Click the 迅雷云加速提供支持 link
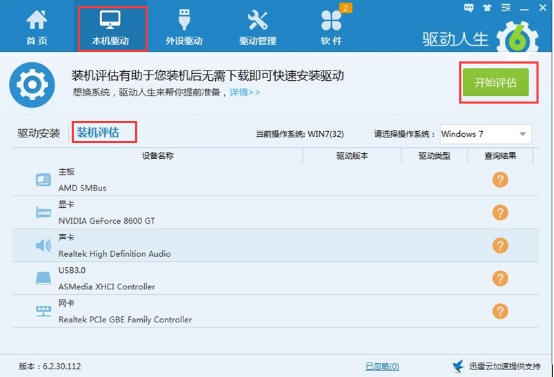 (505, 366)
